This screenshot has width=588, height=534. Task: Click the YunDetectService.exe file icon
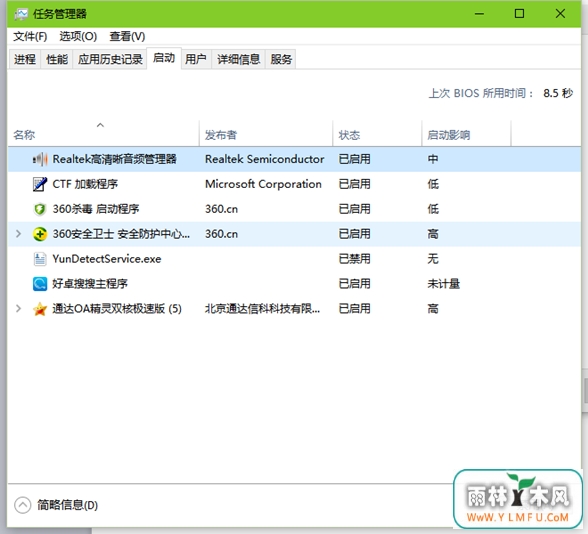(x=40, y=259)
